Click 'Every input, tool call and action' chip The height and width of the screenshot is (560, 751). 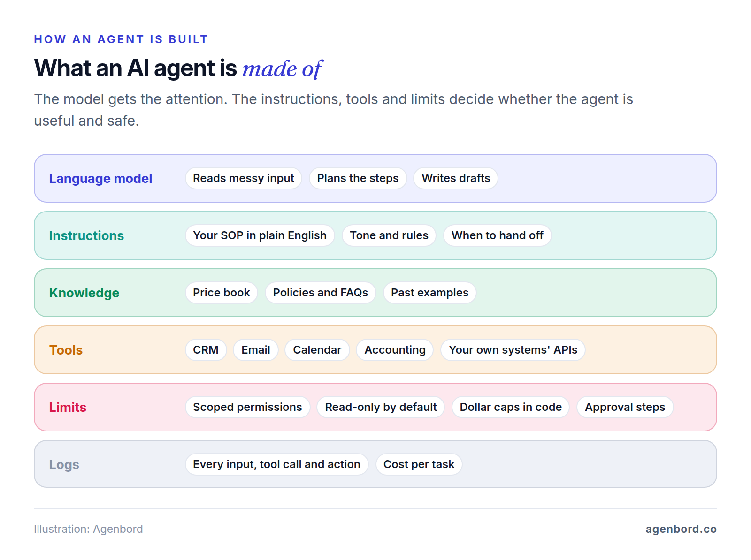276,464
